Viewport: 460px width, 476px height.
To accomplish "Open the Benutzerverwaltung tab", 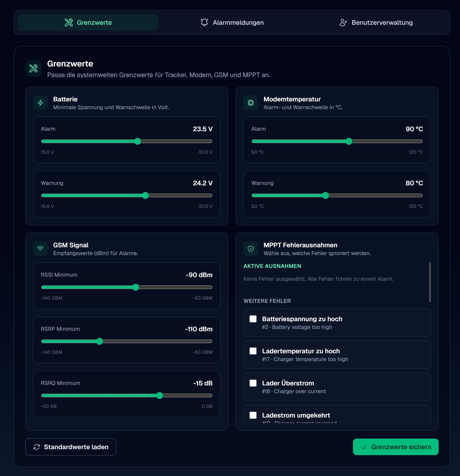I will [x=376, y=22].
